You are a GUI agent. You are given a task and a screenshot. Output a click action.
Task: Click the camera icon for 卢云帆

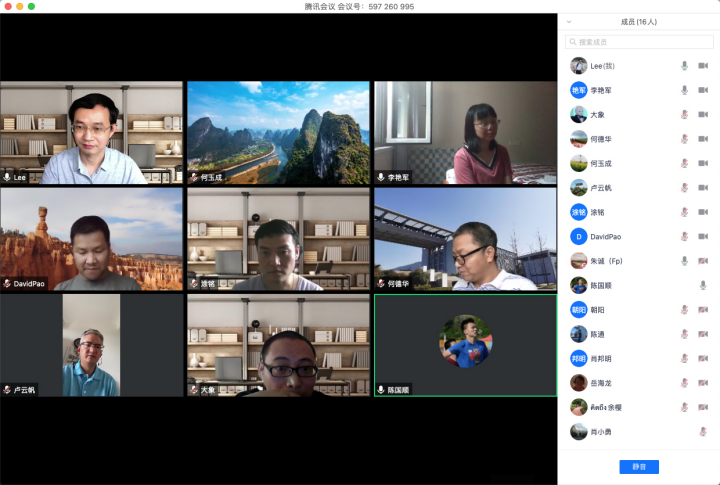(703, 188)
